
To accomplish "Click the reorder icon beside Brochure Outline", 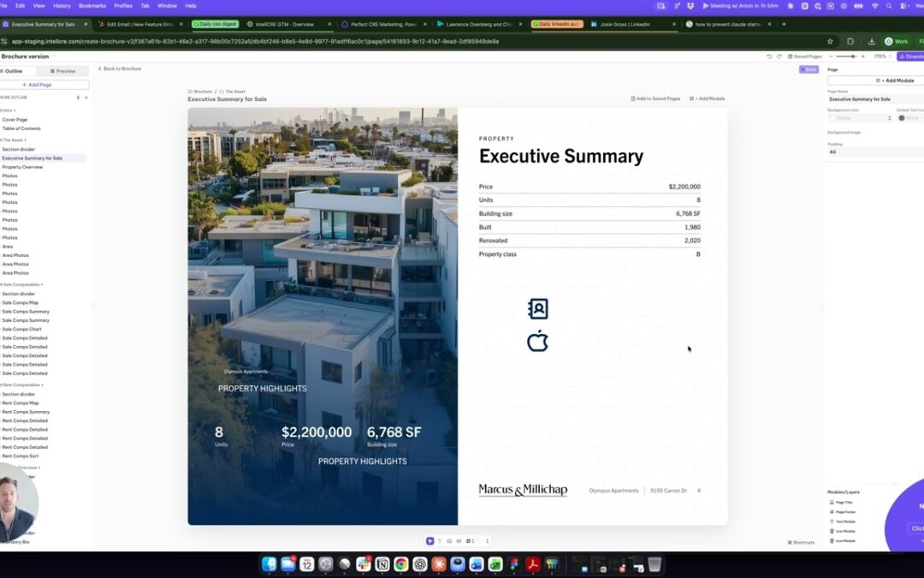I will [x=78, y=98].
